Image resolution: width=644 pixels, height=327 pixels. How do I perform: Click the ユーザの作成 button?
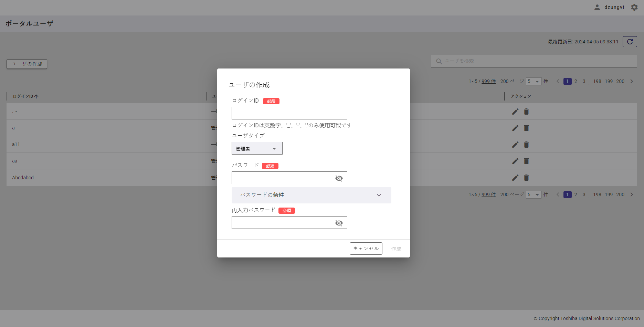[27, 64]
